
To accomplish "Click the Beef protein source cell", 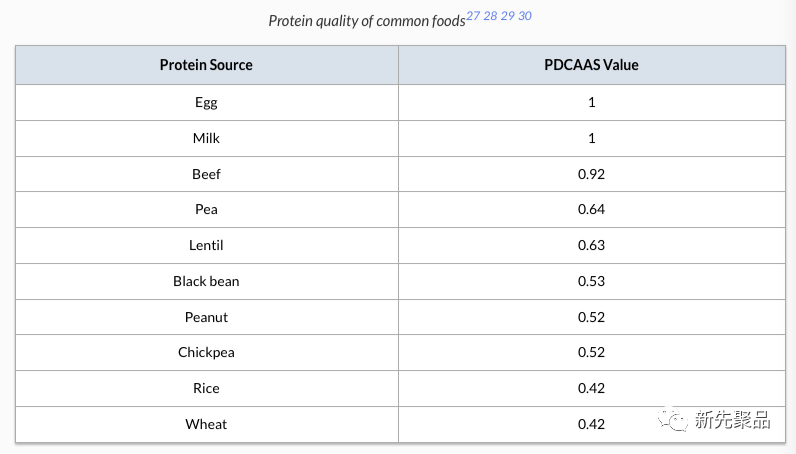I will tap(206, 174).
